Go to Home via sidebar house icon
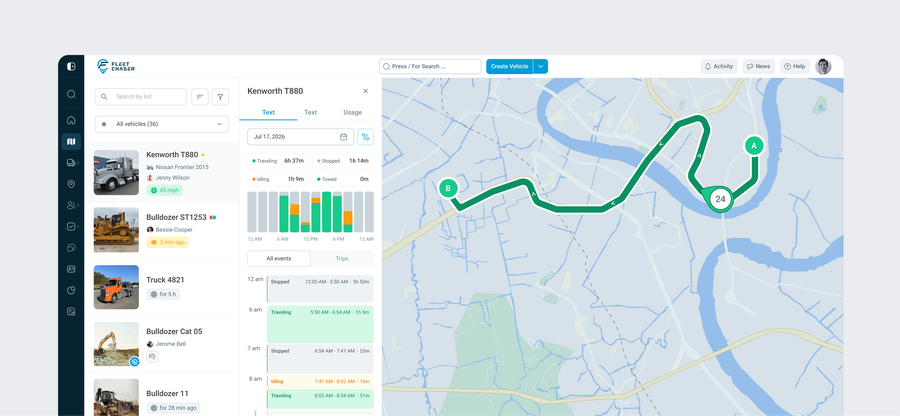The width and height of the screenshot is (900, 416). tap(71, 120)
